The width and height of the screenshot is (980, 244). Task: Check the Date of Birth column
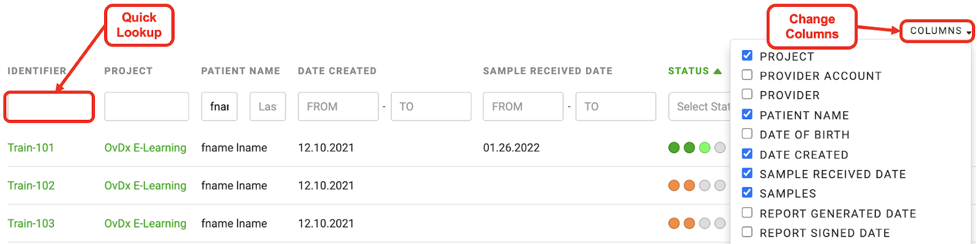747,133
